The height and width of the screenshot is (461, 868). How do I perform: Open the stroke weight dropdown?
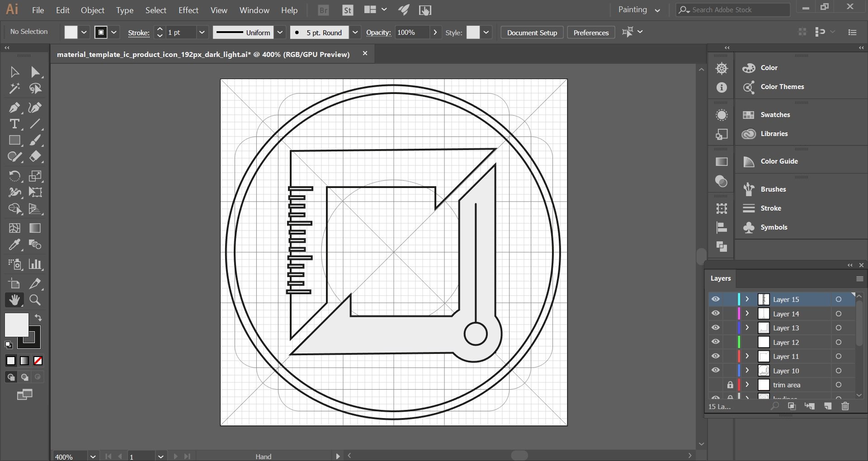pos(202,33)
